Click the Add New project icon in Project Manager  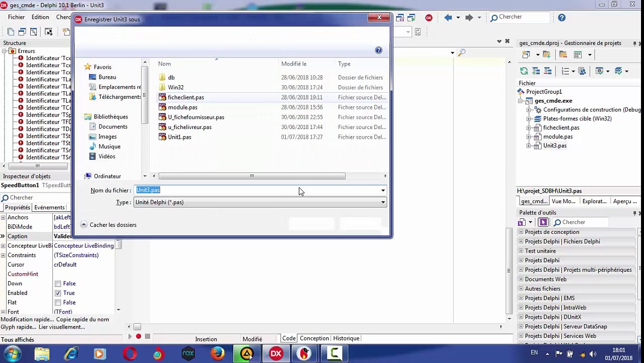click(526, 54)
